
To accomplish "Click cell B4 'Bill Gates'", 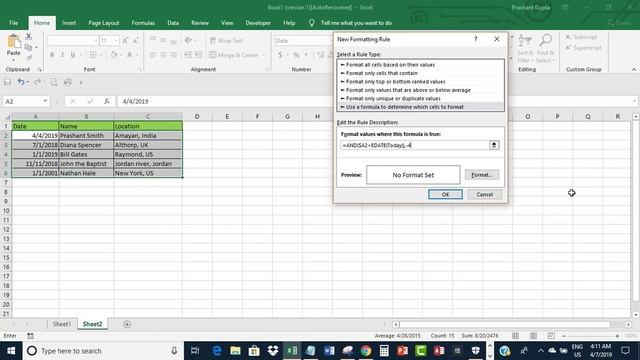I will [x=86, y=154].
